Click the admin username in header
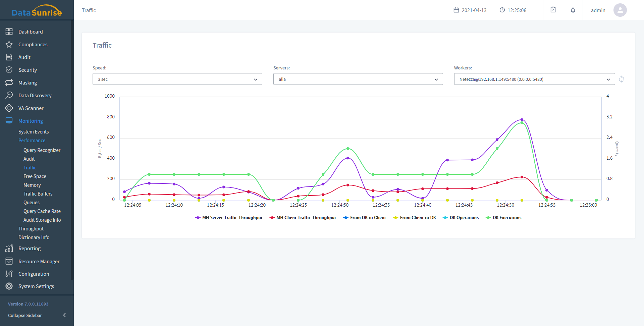644x326 pixels. click(x=598, y=10)
